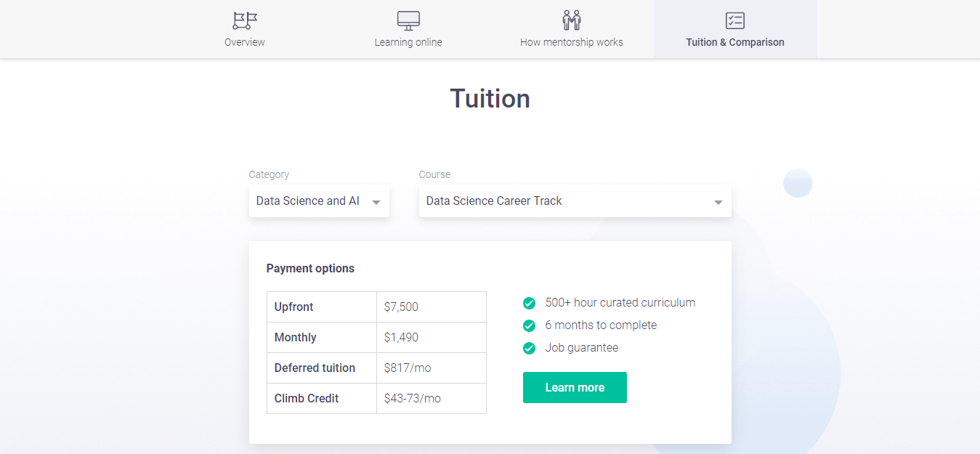Expand the Course dropdown arrow
Viewport: 980px width, 454px height.
click(718, 202)
